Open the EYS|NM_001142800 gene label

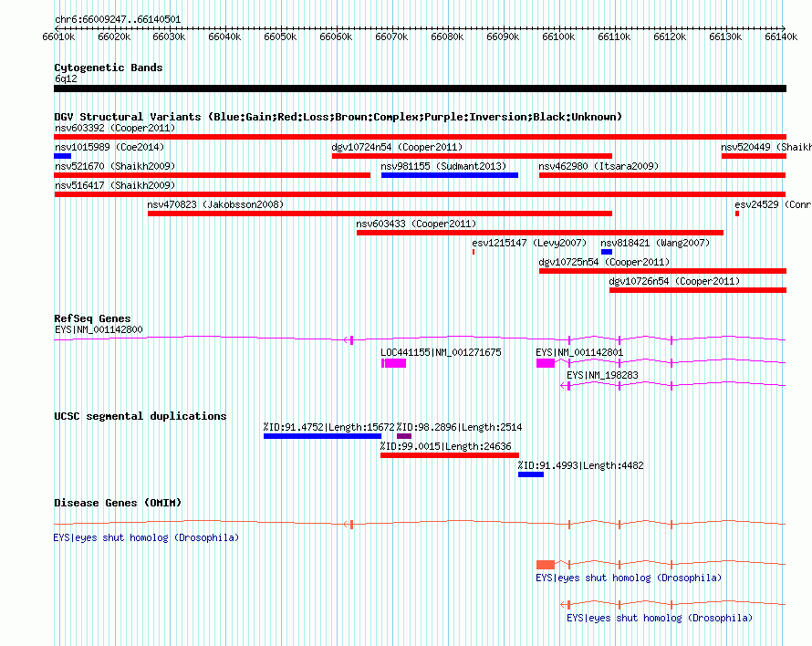coord(99,329)
